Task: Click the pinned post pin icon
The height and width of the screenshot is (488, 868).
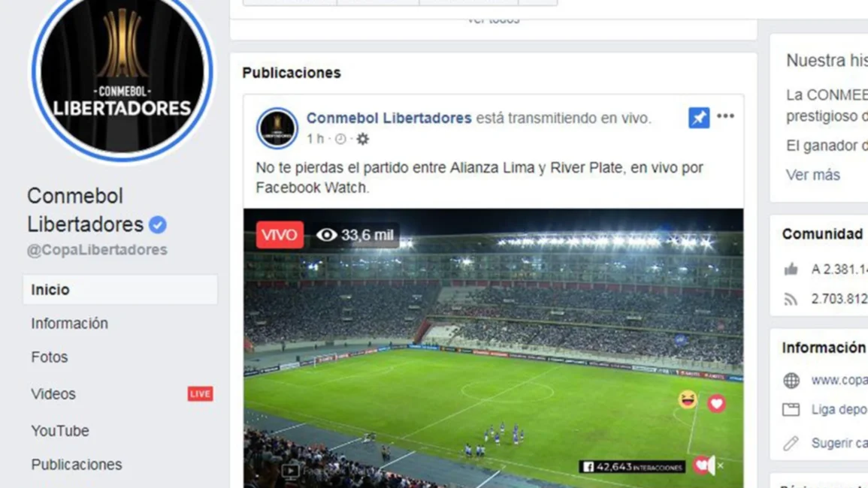Action: coord(699,117)
